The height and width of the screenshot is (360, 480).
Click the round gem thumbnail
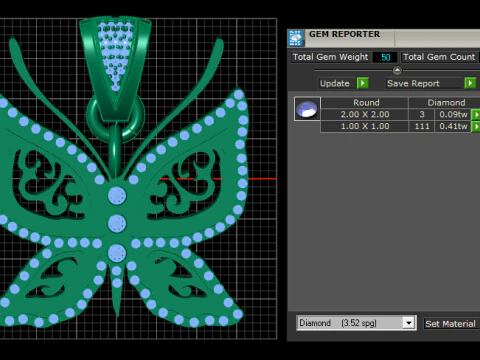click(307, 109)
